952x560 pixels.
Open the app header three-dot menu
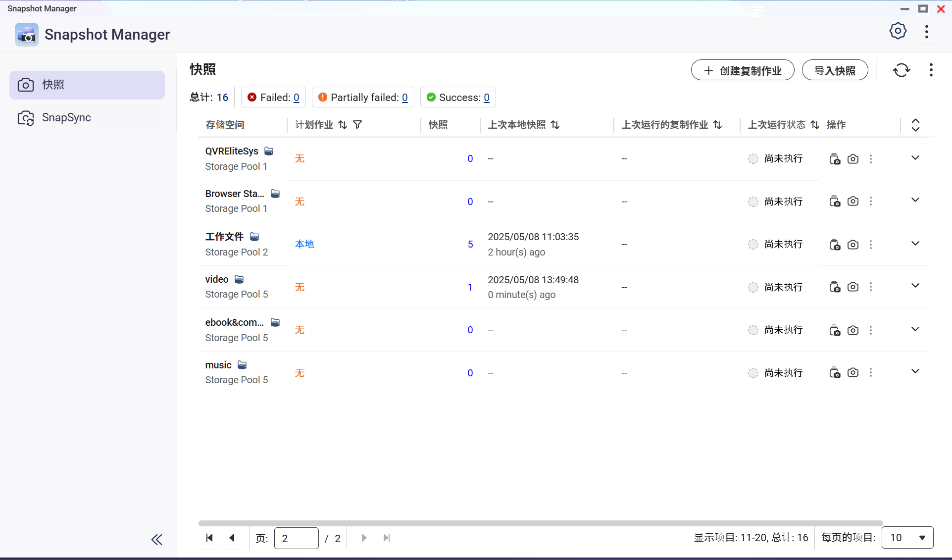tap(927, 32)
